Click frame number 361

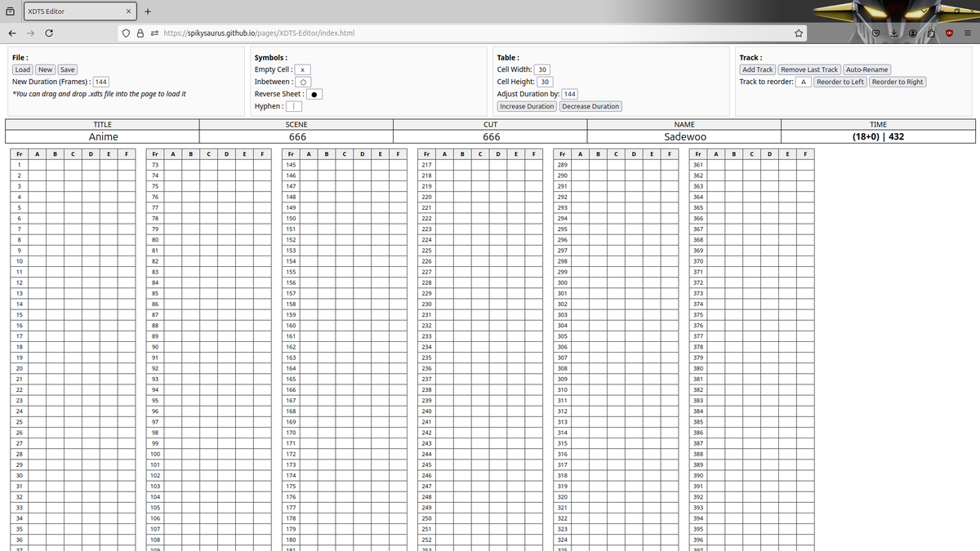pos(697,165)
